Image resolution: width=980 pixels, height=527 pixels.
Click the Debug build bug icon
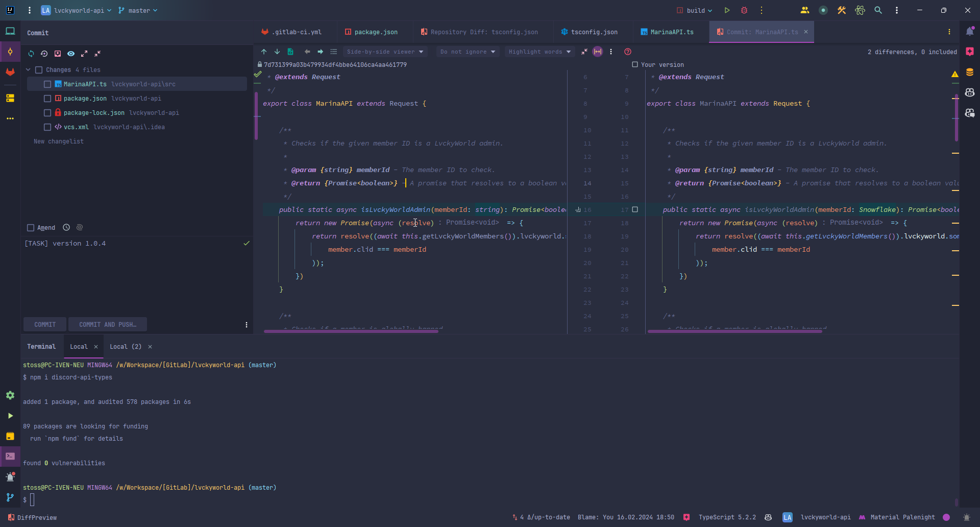coord(744,10)
